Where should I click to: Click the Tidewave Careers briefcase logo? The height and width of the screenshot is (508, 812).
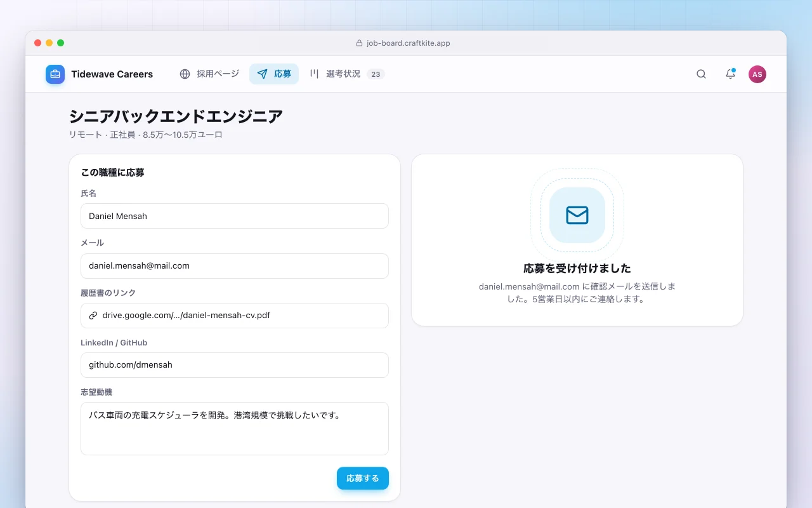click(55, 74)
